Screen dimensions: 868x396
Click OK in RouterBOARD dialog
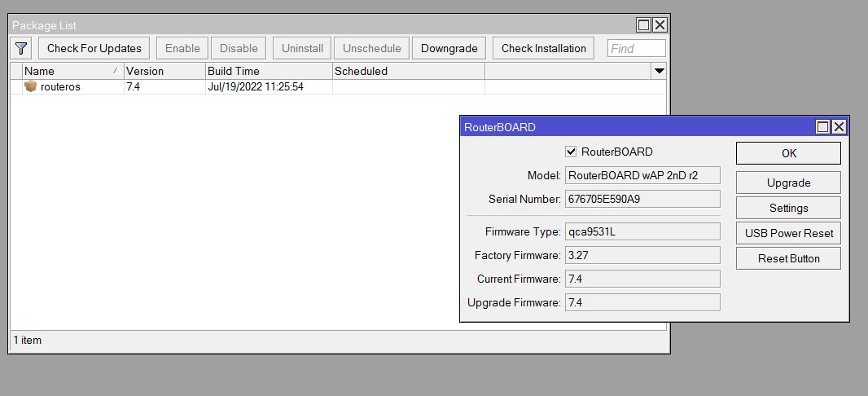tap(788, 153)
